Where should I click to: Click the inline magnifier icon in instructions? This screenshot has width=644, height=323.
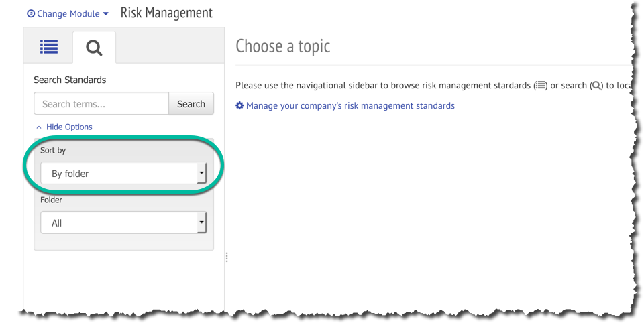596,86
